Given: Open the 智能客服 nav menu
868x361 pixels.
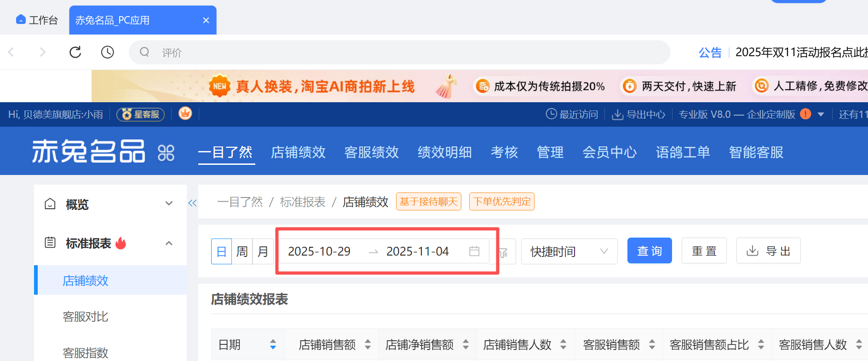Looking at the screenshot, I should pyautogui.click(x=756, y=152).
